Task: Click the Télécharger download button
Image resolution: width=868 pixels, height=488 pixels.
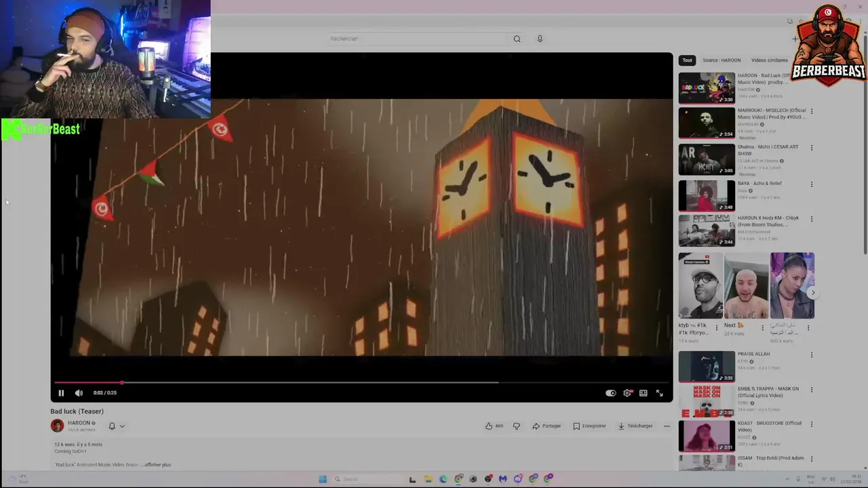Action: point(635,426)
